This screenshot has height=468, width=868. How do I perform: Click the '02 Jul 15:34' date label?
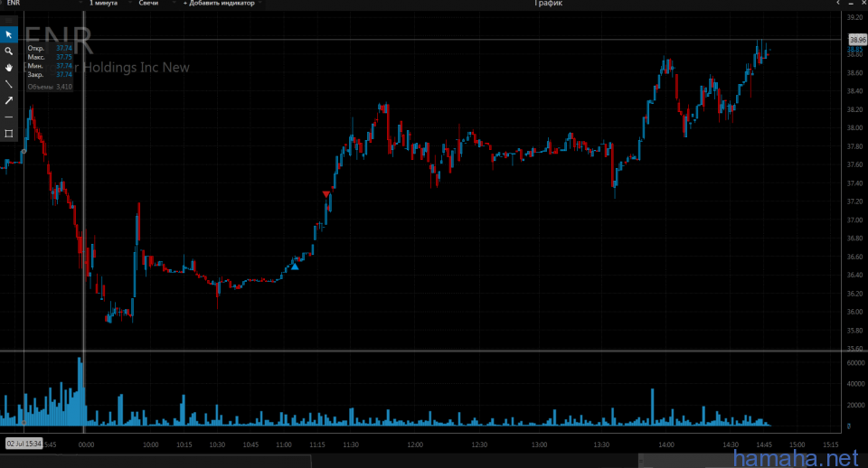24,443
